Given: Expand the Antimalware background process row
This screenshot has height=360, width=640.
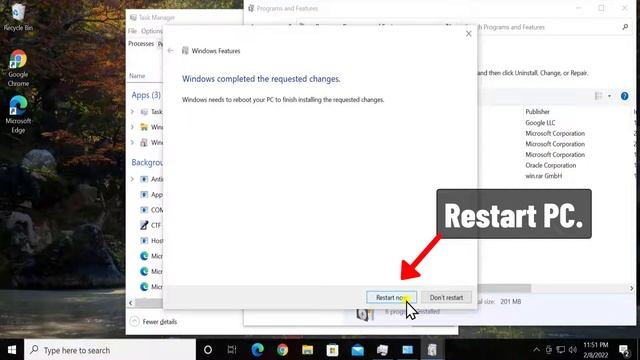Looking at the screenshot, I should (x=132, y=179).
